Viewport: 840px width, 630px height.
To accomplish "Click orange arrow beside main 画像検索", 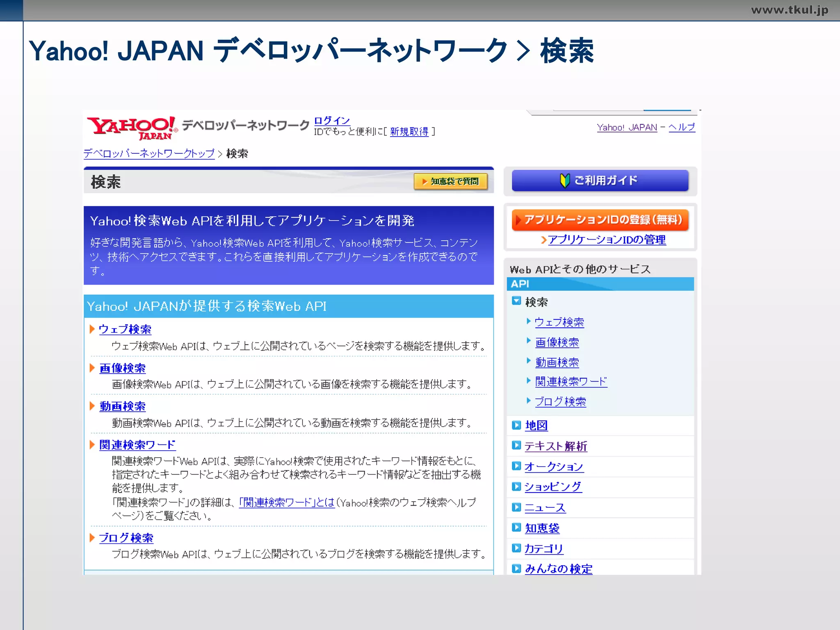I will point(92,368).
